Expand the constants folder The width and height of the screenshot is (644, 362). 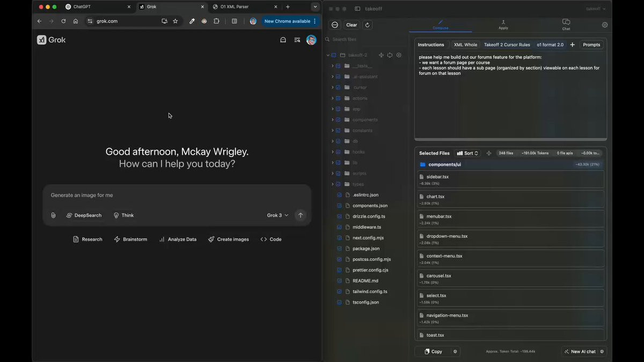click(x=332, y=130)
